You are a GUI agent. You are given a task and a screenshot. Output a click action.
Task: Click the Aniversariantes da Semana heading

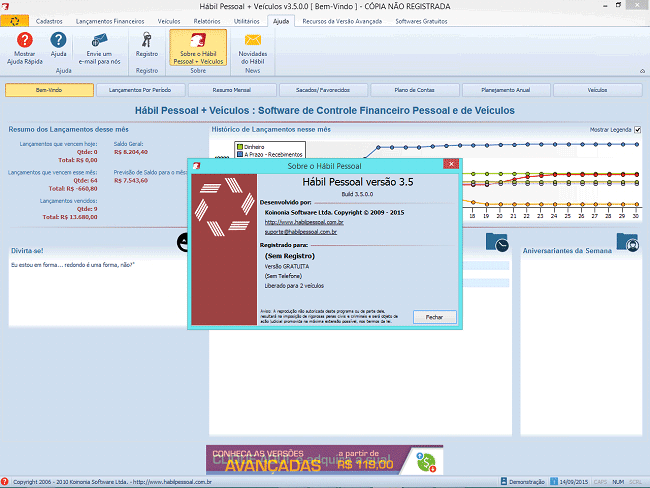[x=567, y=251]
